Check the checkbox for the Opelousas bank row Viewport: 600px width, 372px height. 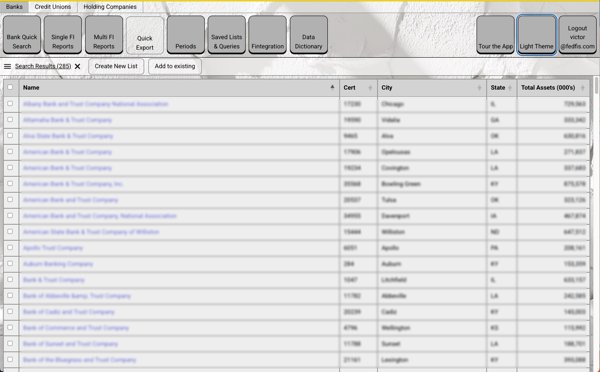[10, 152]
